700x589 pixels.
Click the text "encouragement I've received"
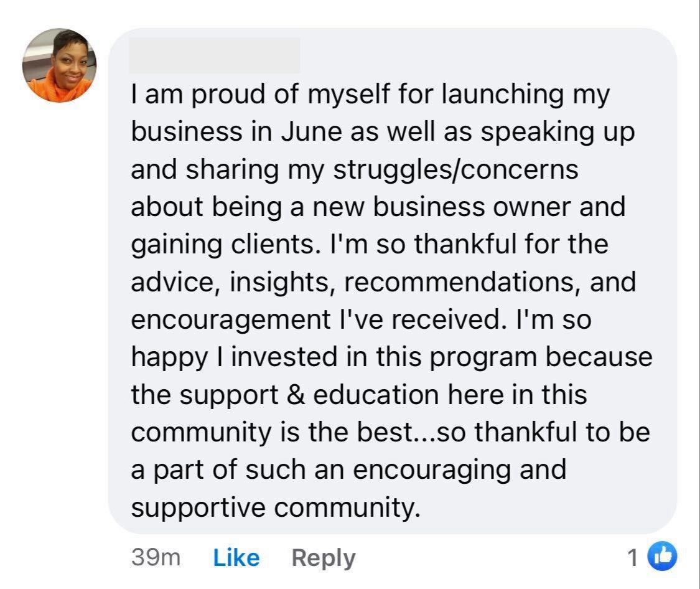(x=315, y=319)
